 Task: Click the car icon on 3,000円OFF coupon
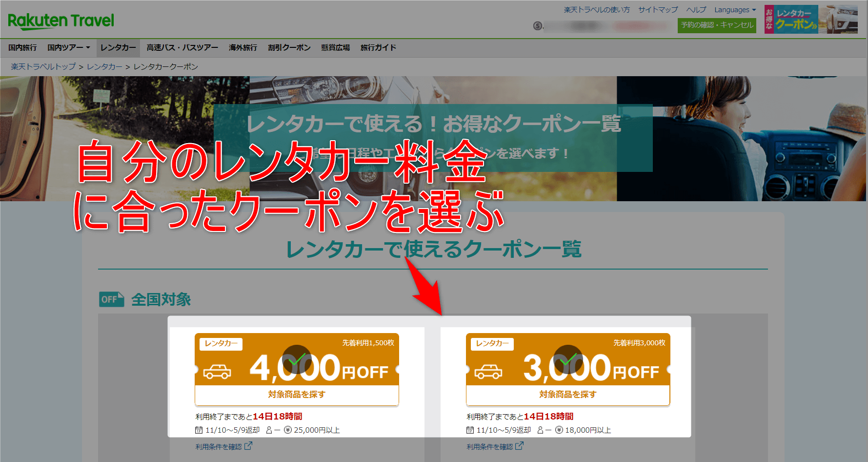(488, 371)
